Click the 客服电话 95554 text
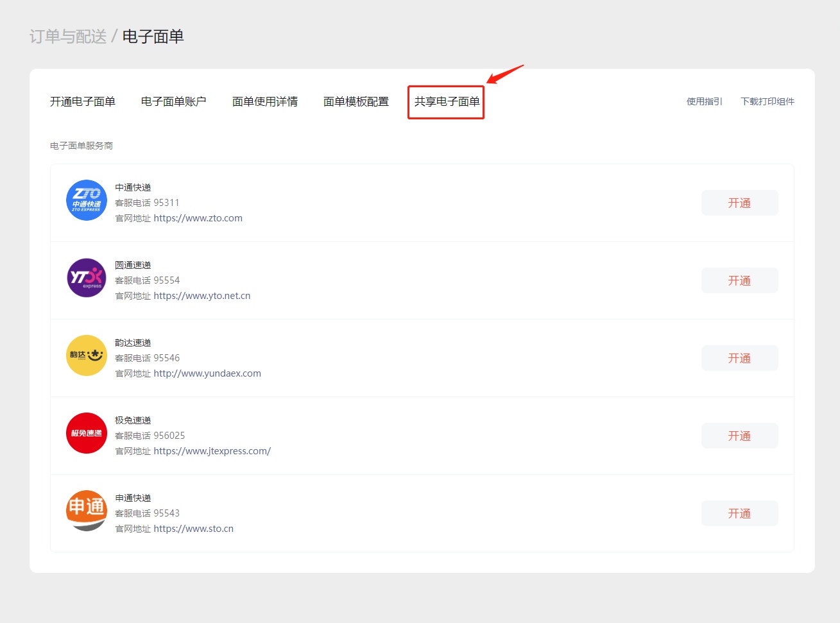840x623 pixels. (x=147, y=280)
